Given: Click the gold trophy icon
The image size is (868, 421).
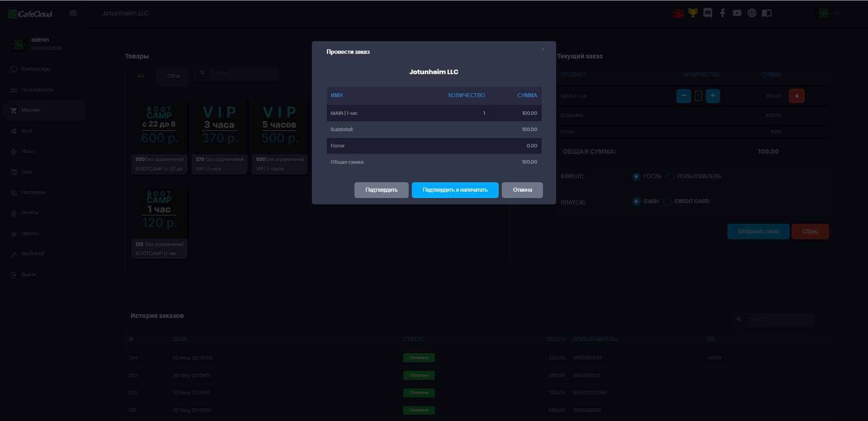Looking at the screenshot, I should [693, 13].
